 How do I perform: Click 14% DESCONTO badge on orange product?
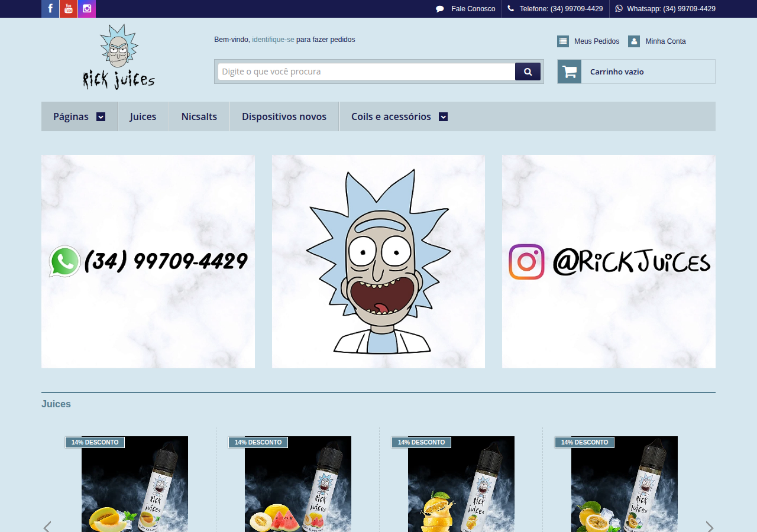(421, 442)
